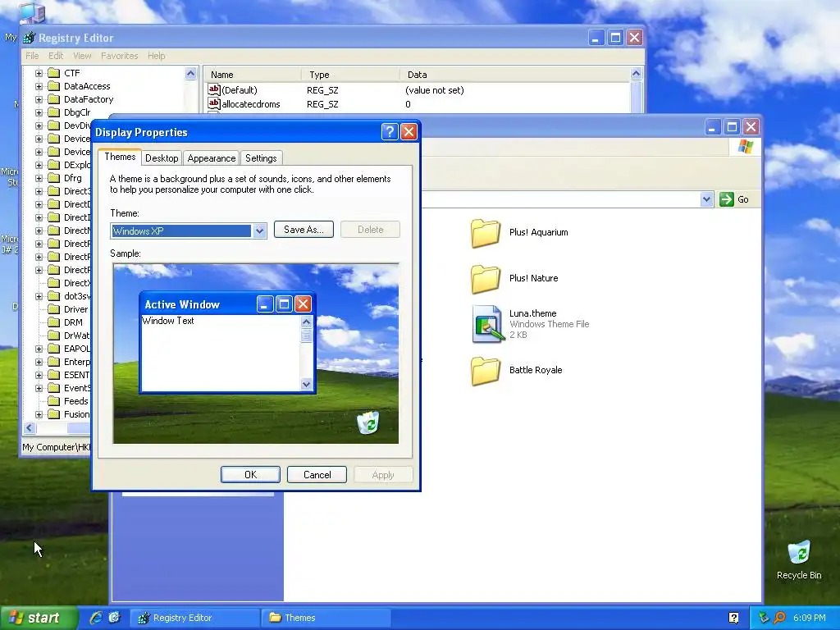Click the Feeds folder icon in registry tree
The width and height of the screenshot is (840, 630).
point(53,400)
